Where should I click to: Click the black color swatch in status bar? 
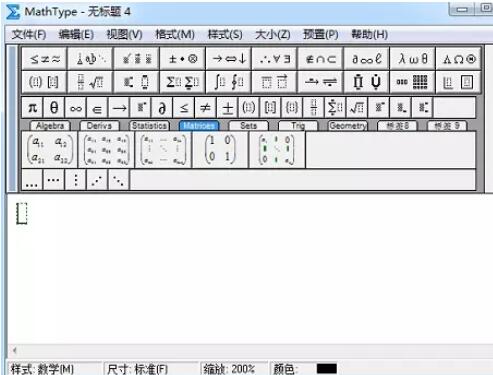327,369
